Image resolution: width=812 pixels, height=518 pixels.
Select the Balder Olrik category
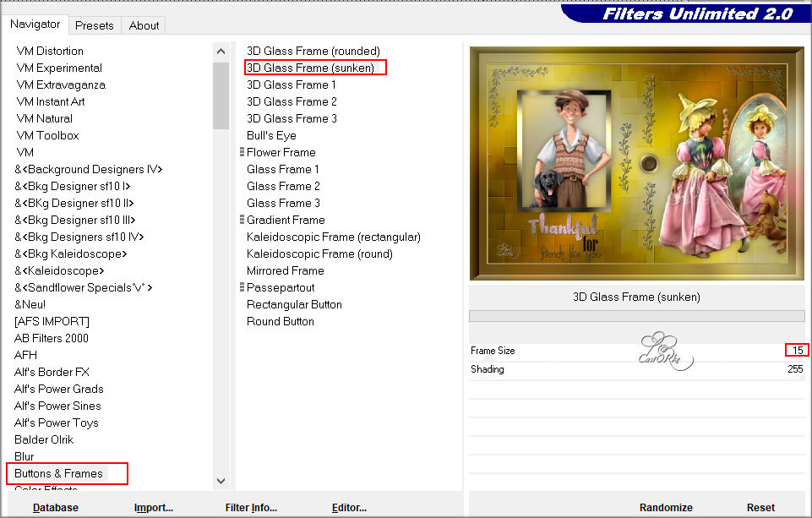(44, 439)
